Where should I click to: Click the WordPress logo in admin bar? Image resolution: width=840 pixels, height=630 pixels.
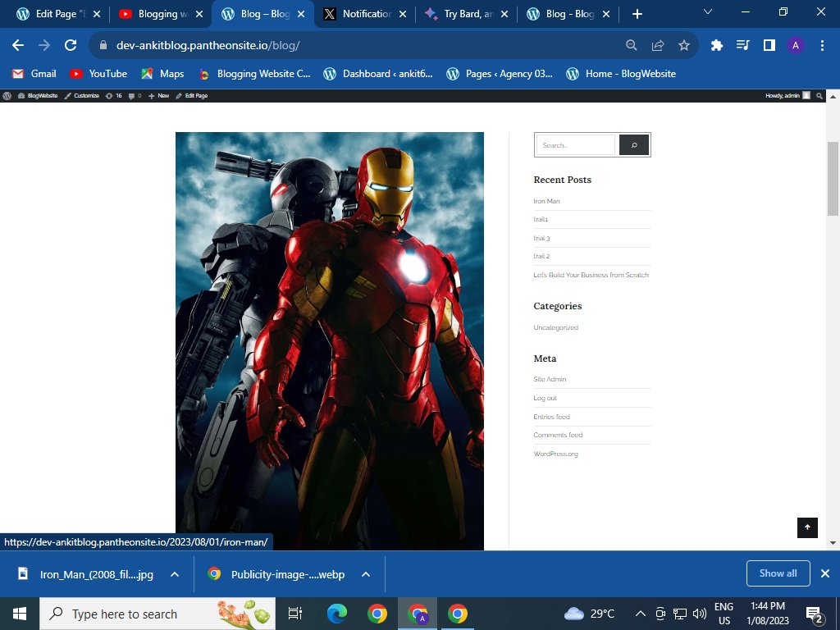(x=7, y=96)
